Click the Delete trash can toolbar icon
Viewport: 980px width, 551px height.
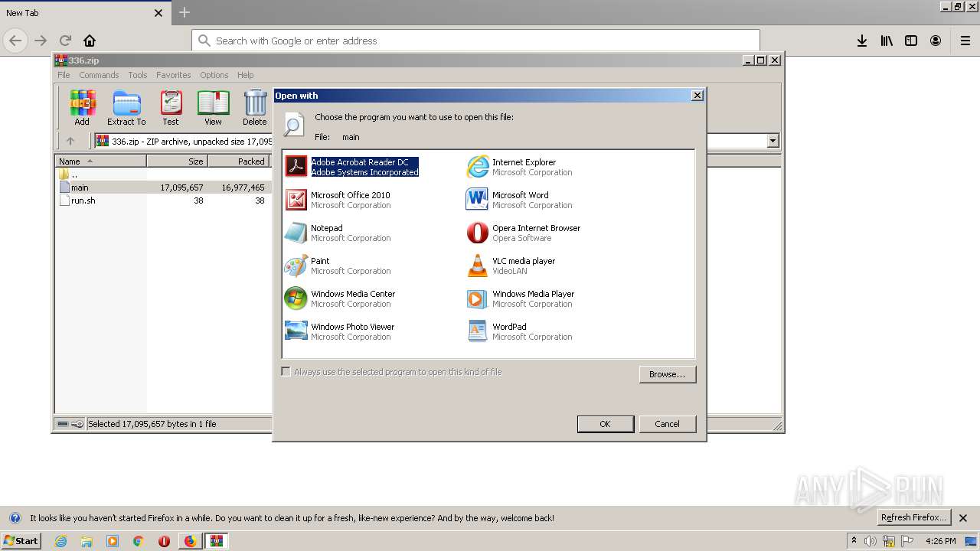[255, 108]
